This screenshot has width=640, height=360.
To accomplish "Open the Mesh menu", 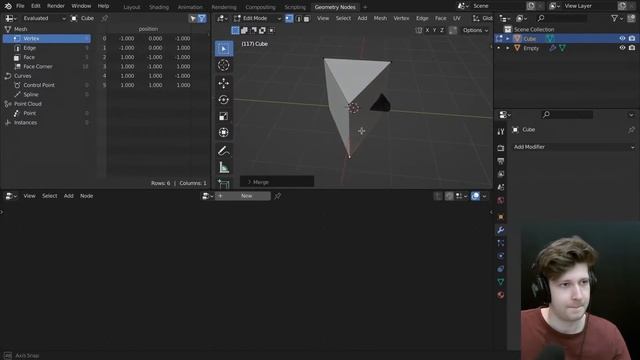I will [x=380, y=18].
